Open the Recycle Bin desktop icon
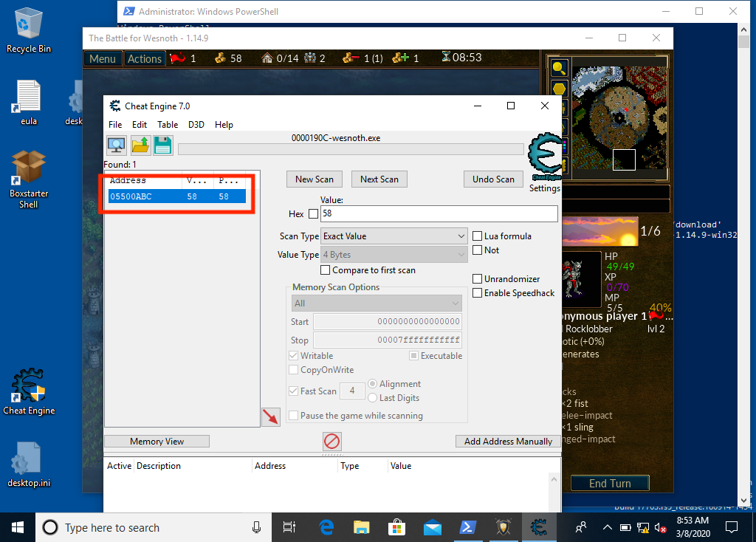The image size is (756, 542). click(29, 30)
